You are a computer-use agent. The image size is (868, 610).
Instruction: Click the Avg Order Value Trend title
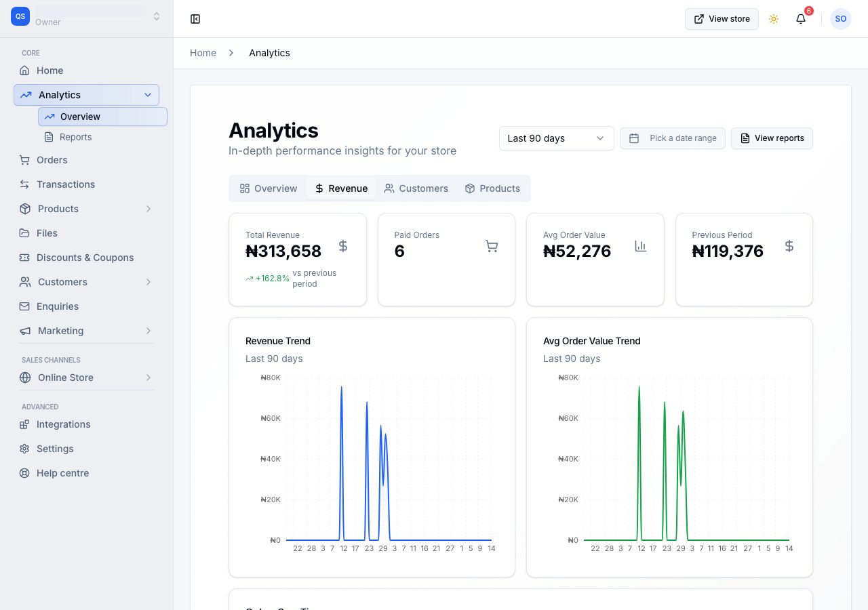[592, 341]
